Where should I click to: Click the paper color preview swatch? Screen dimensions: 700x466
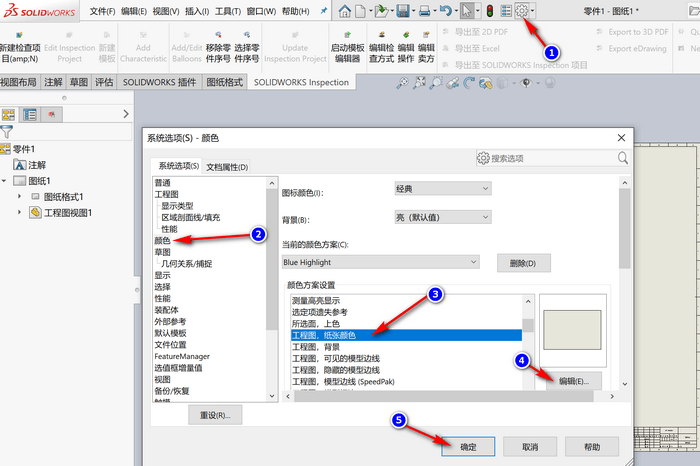coord(572,330)
